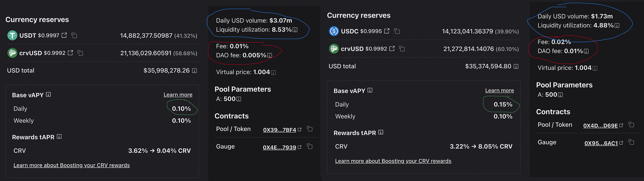The width and height of the screenshot is (644, 181).
Task: Select the Daily vAPY value 0.15%
Action: 503,104
